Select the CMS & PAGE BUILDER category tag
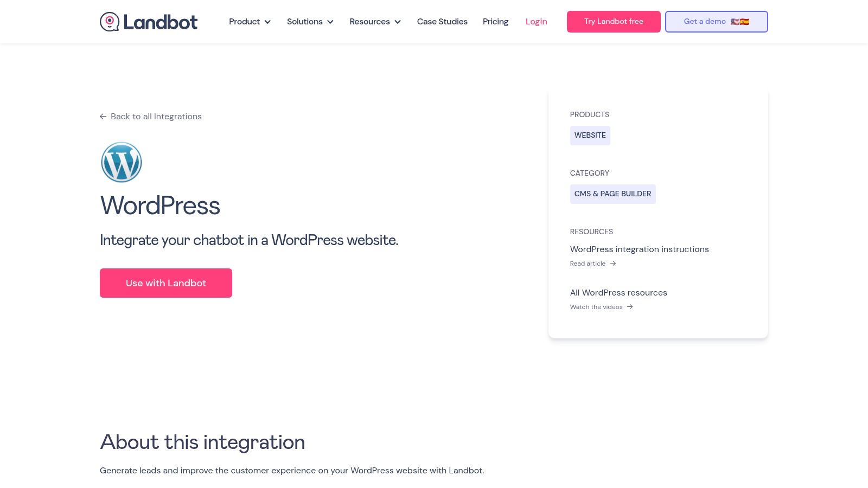The width and height of the screenshot is (868, 488). 613,194
